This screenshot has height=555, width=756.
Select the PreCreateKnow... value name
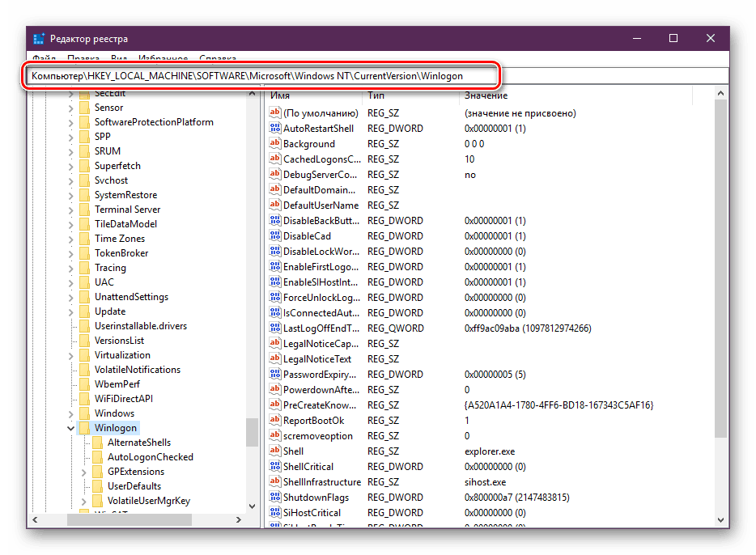pos(319,405)
